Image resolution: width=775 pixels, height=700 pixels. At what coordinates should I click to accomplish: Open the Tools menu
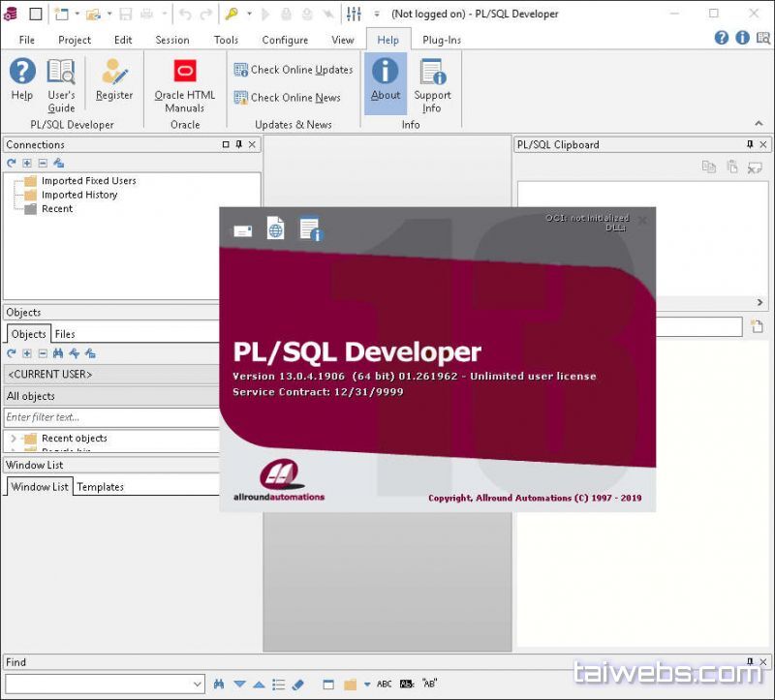tap(226, 40)
